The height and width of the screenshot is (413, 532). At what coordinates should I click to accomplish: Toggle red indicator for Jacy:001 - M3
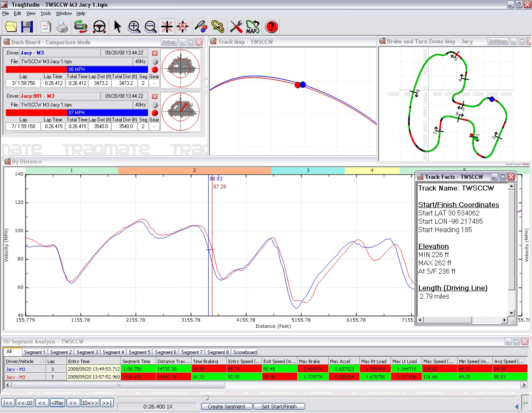pyautogui.click(x=155, y=113)
